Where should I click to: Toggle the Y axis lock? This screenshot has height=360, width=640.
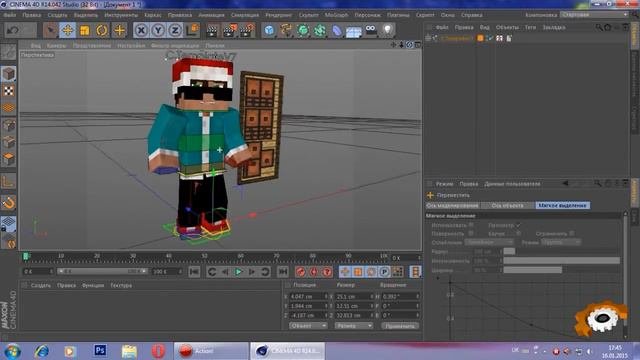(158, 30)
